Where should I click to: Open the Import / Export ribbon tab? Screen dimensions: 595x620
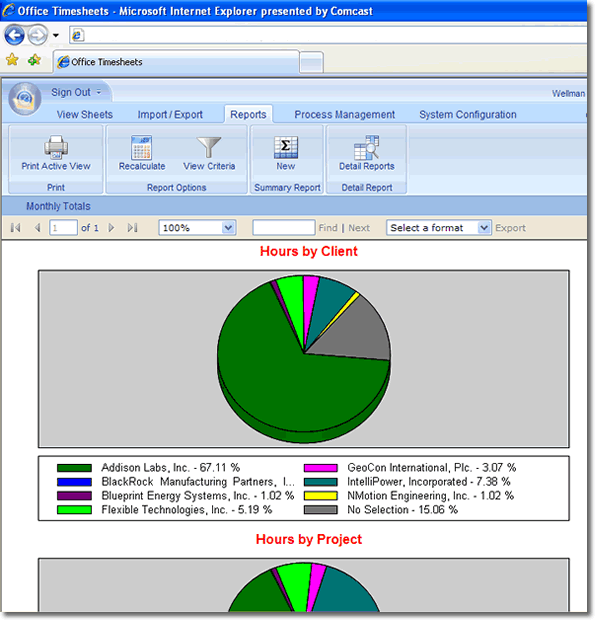pos(170,115)
